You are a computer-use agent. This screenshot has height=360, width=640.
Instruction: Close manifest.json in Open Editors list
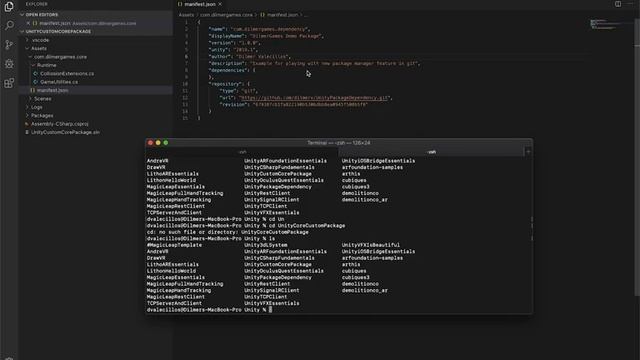28,23
